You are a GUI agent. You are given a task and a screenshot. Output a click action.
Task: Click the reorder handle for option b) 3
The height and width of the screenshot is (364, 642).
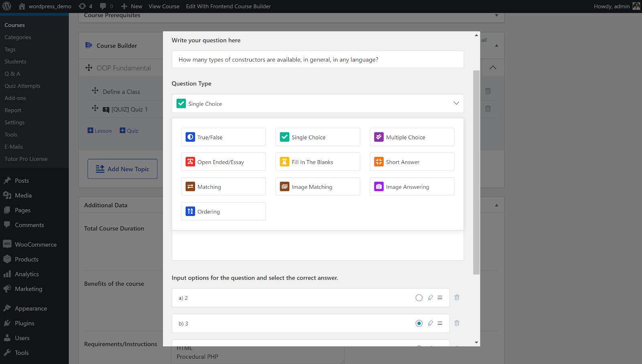click(x=440, y=323)
